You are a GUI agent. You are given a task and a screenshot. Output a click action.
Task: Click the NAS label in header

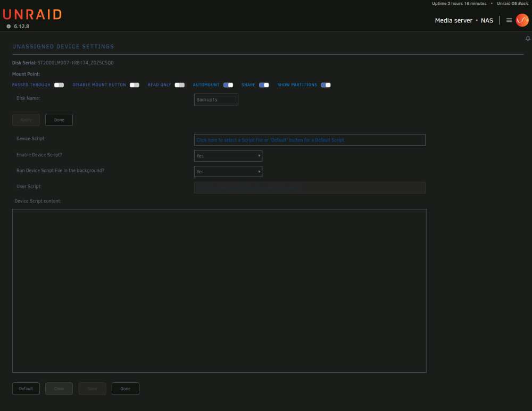click(487, 20)
